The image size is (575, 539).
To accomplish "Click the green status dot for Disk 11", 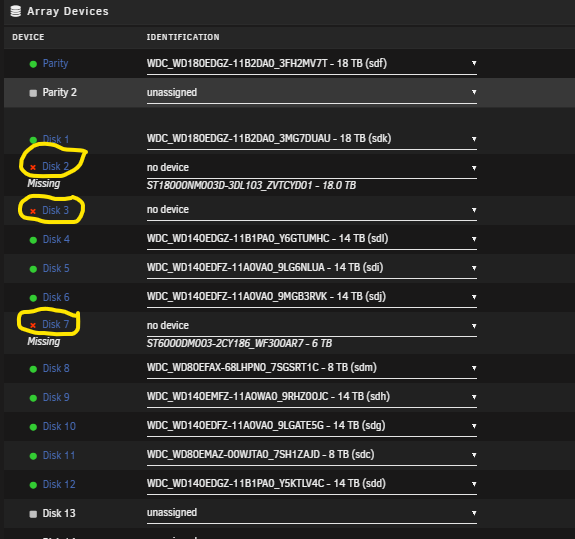I will 33,456.
